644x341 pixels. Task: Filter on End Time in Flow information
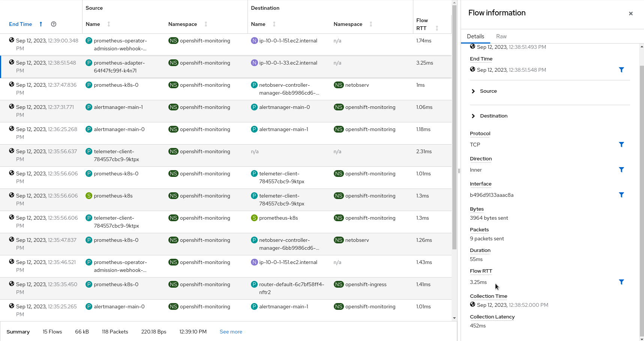[x=621, y=70]
